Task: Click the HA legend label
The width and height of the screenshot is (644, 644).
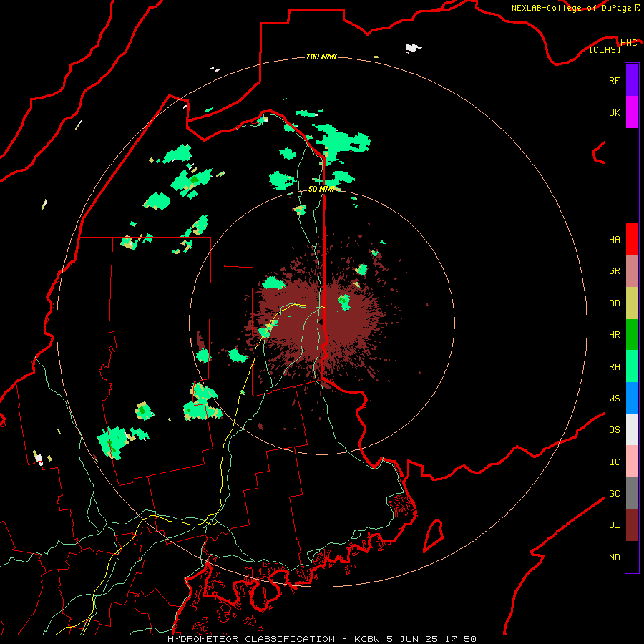Action: (x=614, y=239)
